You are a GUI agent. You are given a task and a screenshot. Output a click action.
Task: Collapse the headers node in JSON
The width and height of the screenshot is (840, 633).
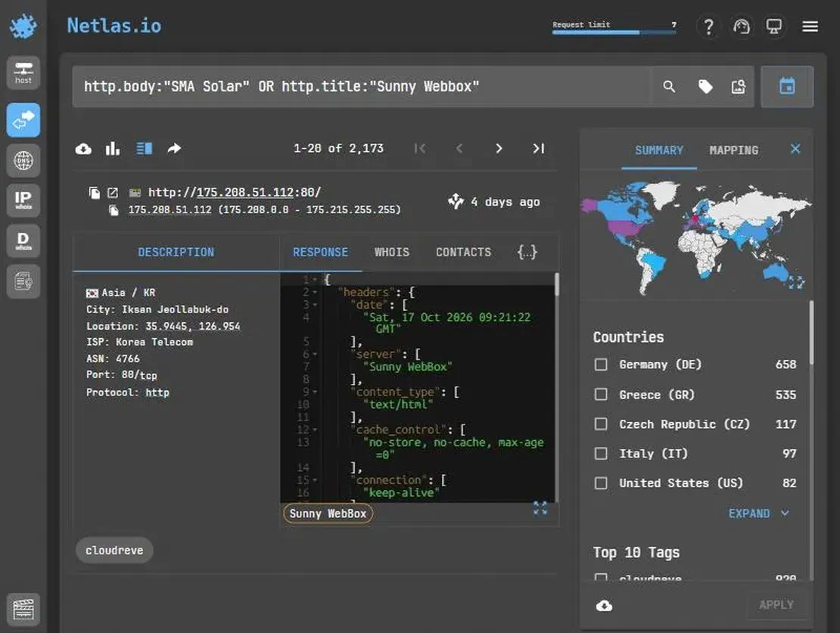pos(315,293)
